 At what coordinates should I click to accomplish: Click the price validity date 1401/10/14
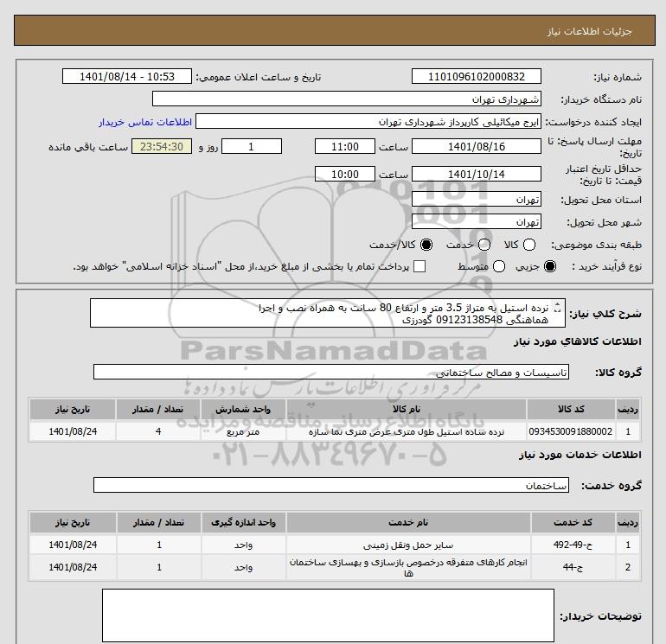click(476, 174)
